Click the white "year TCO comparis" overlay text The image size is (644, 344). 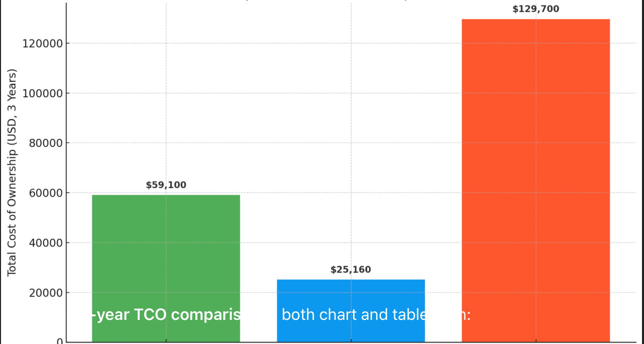[166, 315]
